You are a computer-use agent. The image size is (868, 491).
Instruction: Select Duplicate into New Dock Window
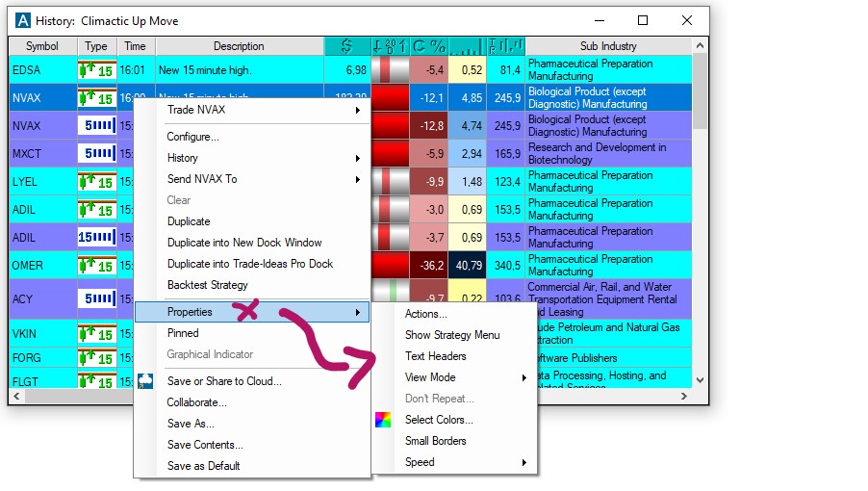click(244, 243)
